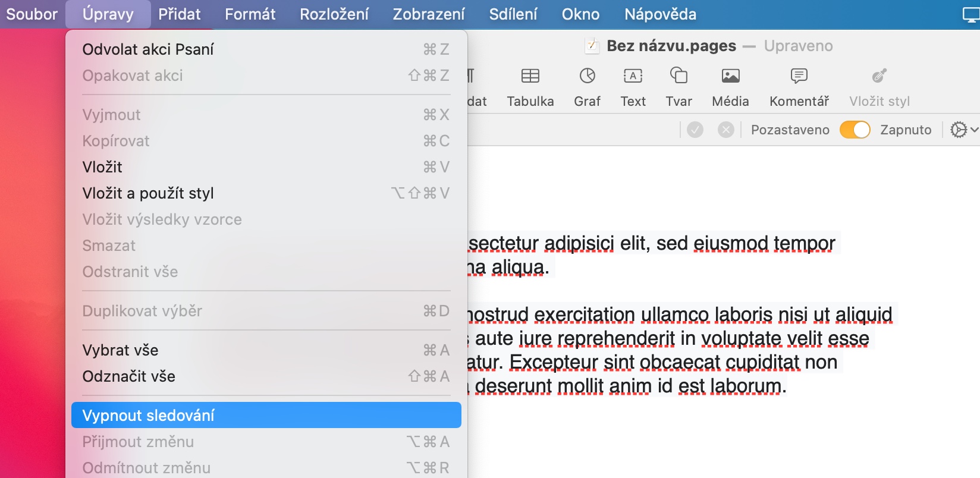
Task: Open the tracking gear settings menu
Action: [963, 130]
